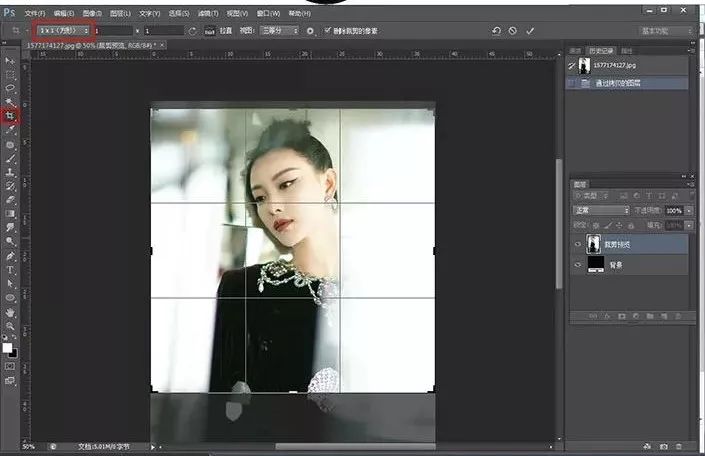Select the Crop tool in the toolbar

point(11,116)
